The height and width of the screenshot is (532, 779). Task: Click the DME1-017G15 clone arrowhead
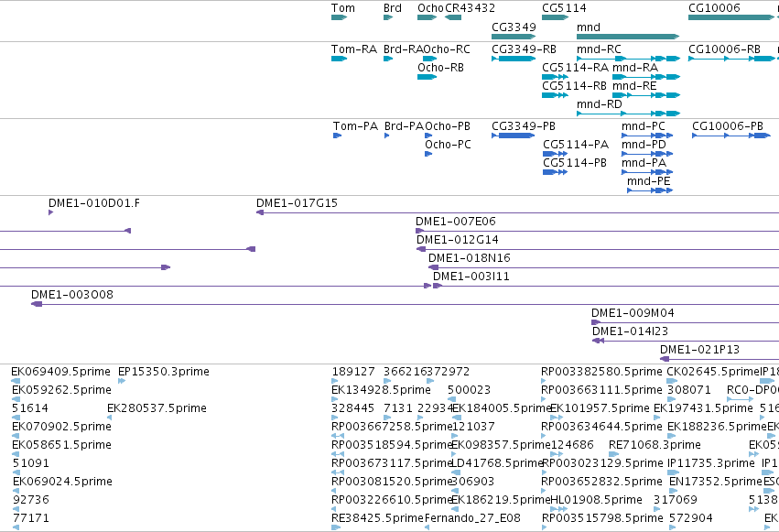click(260, 212)
